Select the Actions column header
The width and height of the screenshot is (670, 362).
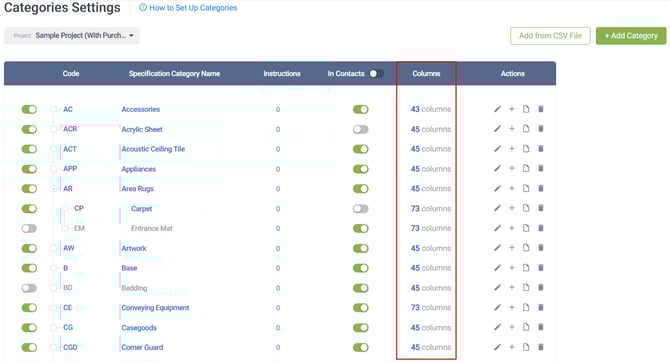pos(513,74)
